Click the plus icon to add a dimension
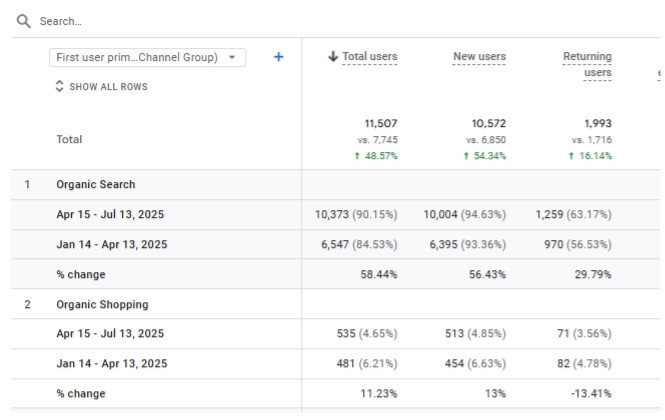 278,57
